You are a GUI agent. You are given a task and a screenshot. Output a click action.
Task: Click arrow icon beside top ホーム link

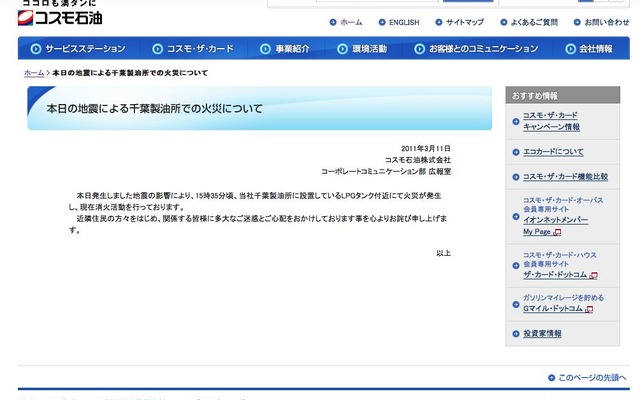[x=333, y=22]
